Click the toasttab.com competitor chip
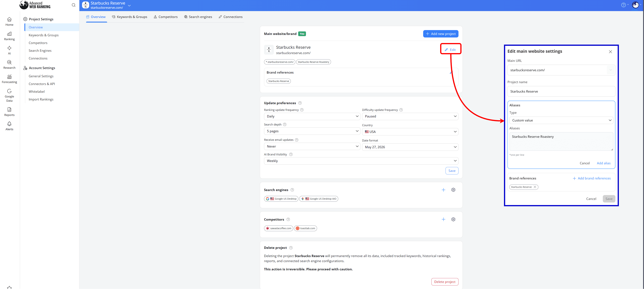This screenshot has height=289, width=644. 305,228
